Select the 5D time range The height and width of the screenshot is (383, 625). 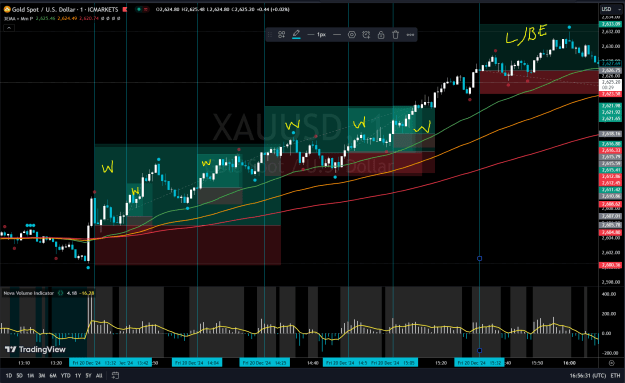point(20,375)
